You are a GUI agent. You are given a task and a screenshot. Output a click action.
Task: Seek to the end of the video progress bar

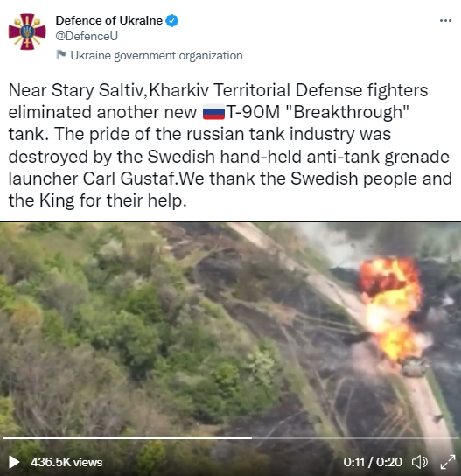coord(457,438)
